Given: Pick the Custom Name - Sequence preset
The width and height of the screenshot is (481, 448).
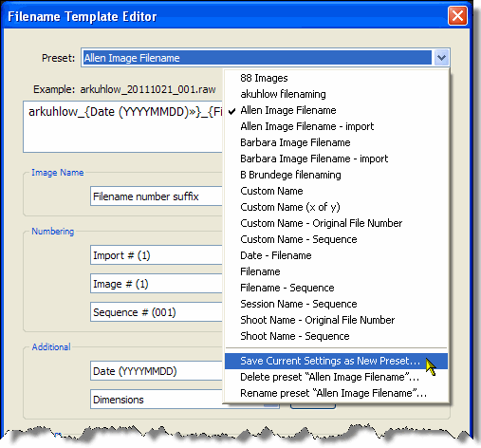Looking at the screenshot, I should tap(336, 239).
